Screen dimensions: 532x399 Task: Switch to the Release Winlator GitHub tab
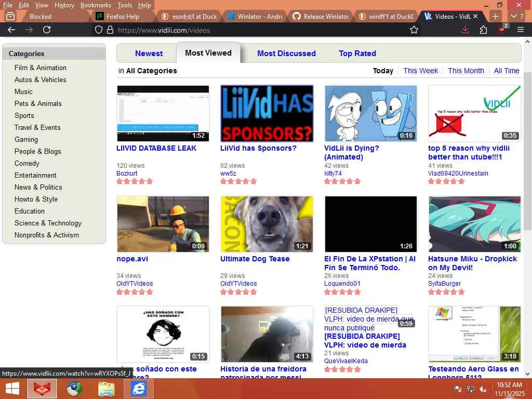[x=321, y=16]
